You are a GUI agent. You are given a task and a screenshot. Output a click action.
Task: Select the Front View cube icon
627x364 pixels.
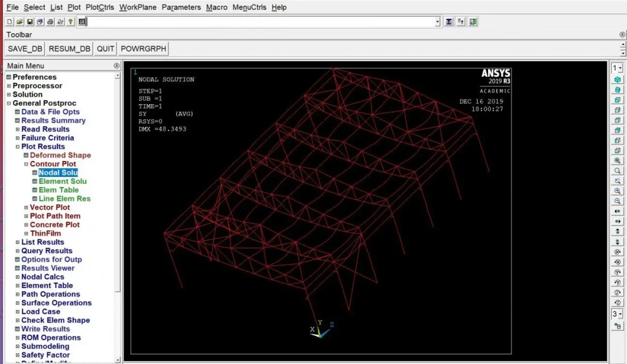[617, 100]
